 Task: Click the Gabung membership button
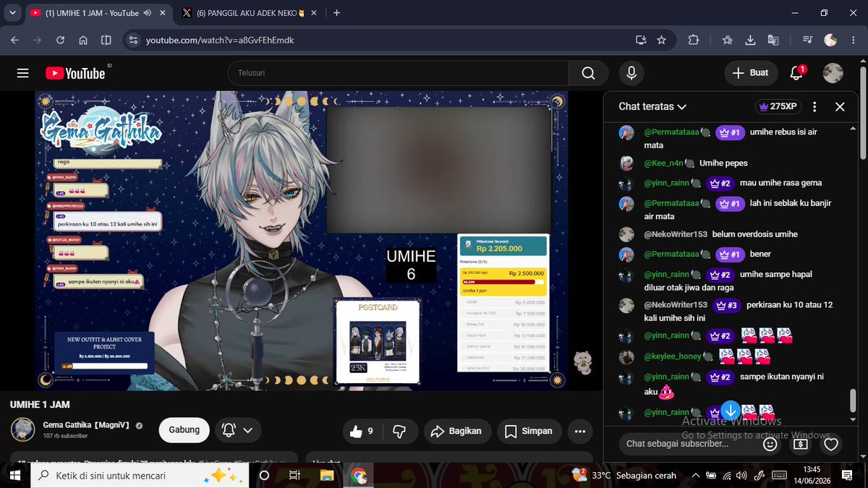(184, 429)
